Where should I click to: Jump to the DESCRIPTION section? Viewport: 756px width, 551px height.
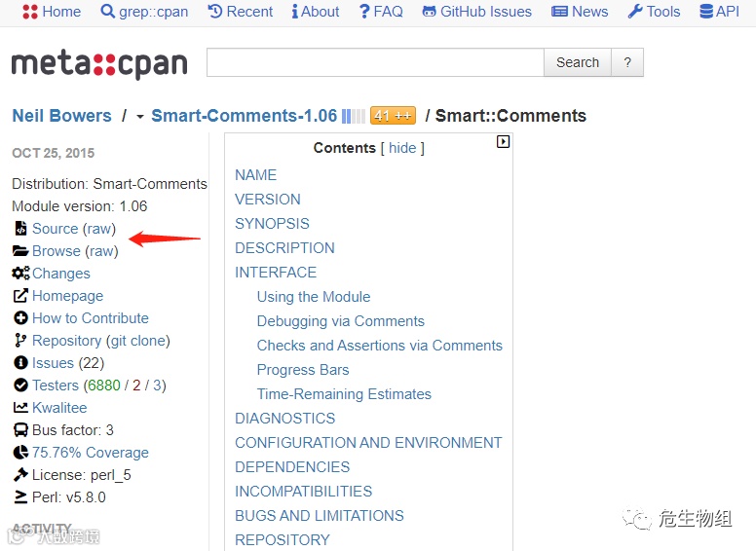[284, 247]
